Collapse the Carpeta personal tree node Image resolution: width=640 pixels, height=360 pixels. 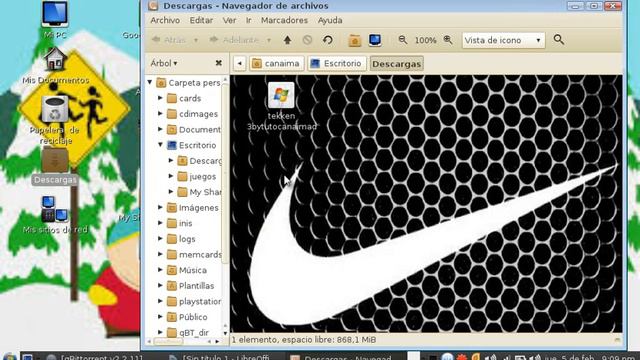150,82
